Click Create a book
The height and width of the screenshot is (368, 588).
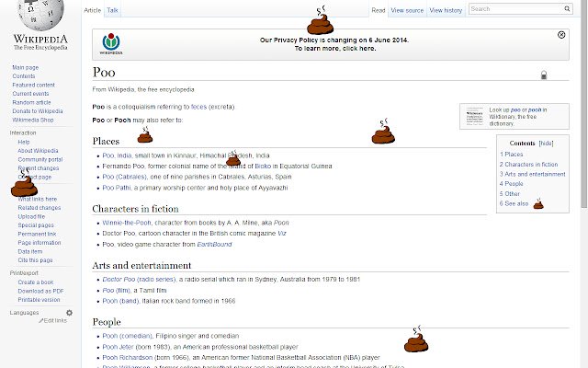[36, 282]
